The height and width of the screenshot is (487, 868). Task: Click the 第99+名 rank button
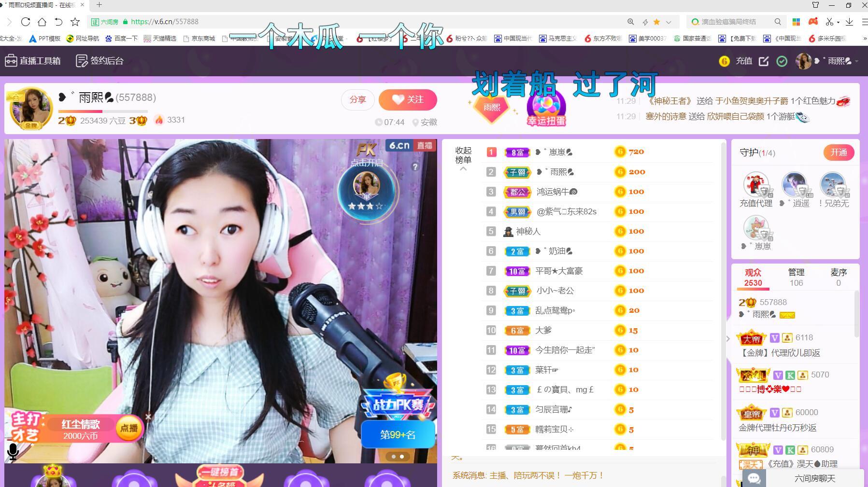pos(398,435)
